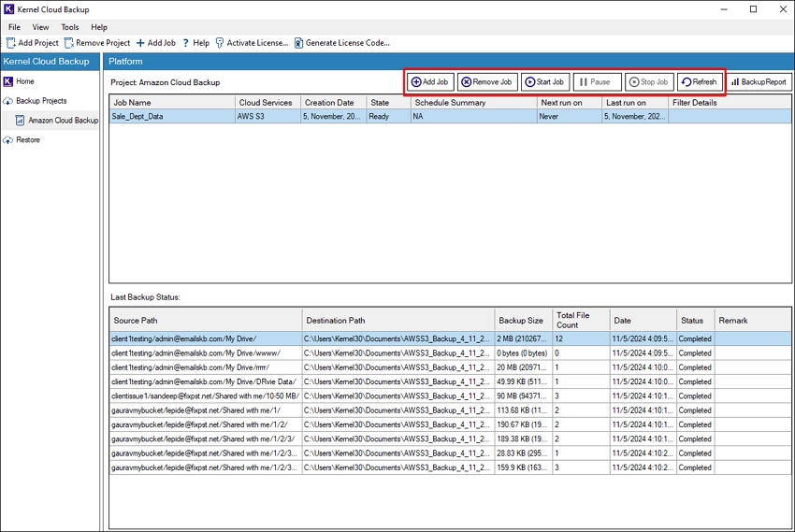
Task: Click the Cloud Services column header
Action: click(267, 102)
